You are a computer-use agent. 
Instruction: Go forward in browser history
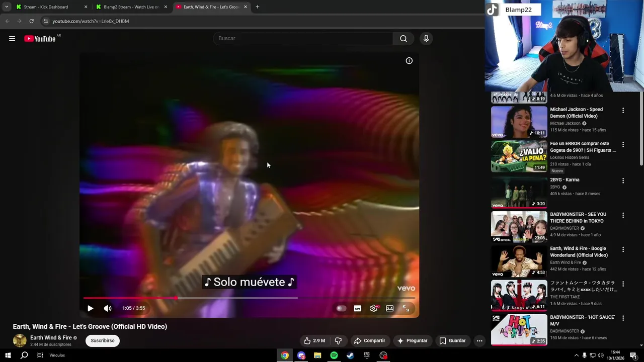click(x=19, y=21)
